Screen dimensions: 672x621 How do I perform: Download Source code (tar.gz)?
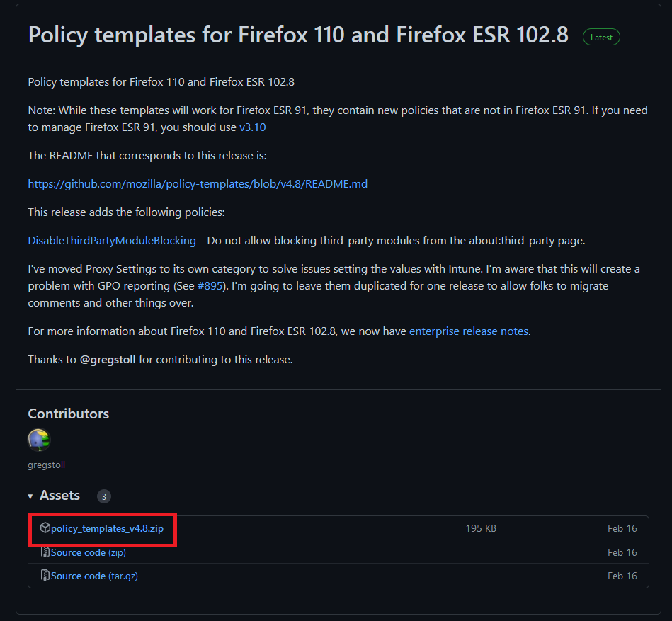click(x=94, y=576)
